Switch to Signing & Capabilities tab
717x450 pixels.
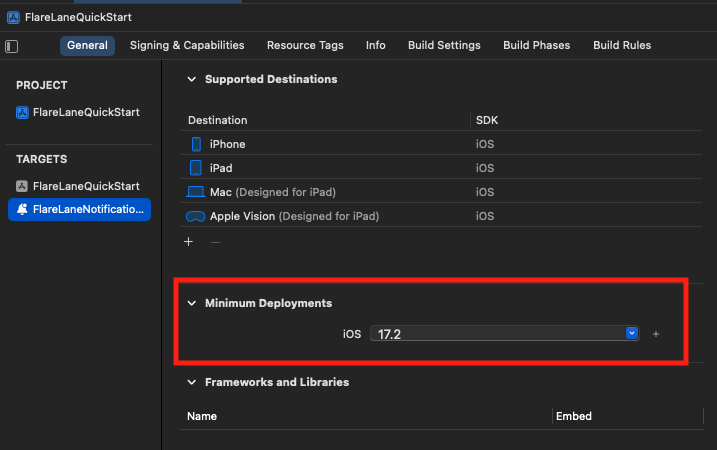187,45
